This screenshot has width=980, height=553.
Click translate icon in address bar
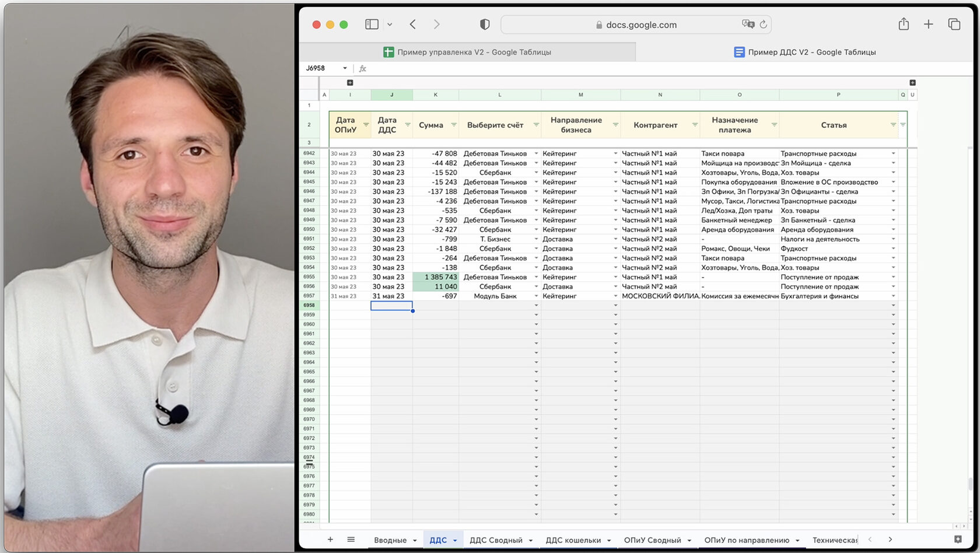[748, 24]
